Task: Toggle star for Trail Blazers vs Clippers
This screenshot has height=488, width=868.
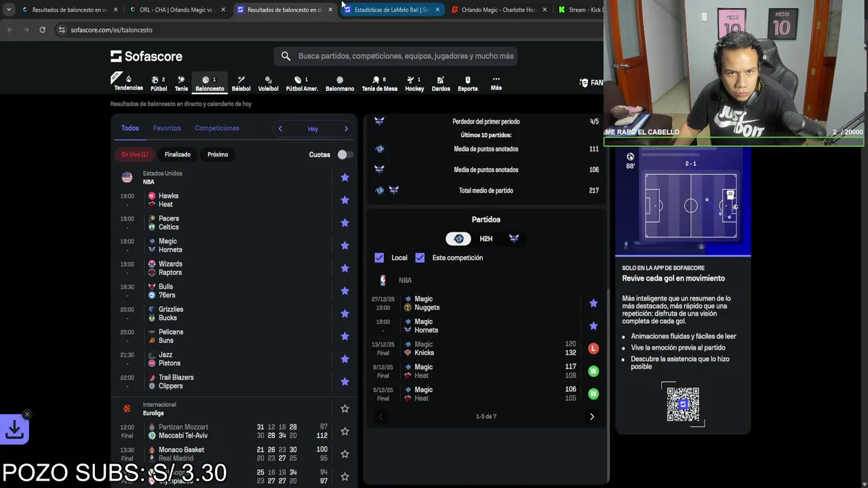Action: coord(344,382)
